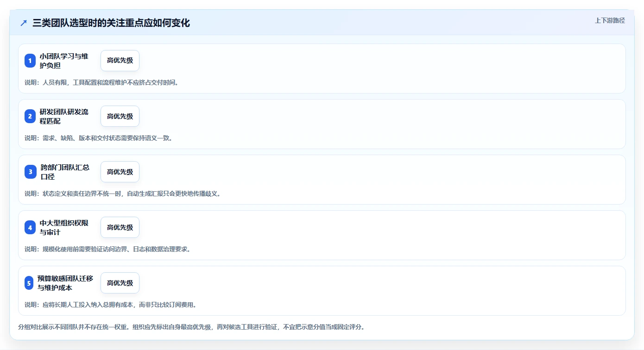This screenshot has height=350, width=644.
Task: Click the number 2 badge for 研发团队研发流程匹配
Action: click(30, 116)
